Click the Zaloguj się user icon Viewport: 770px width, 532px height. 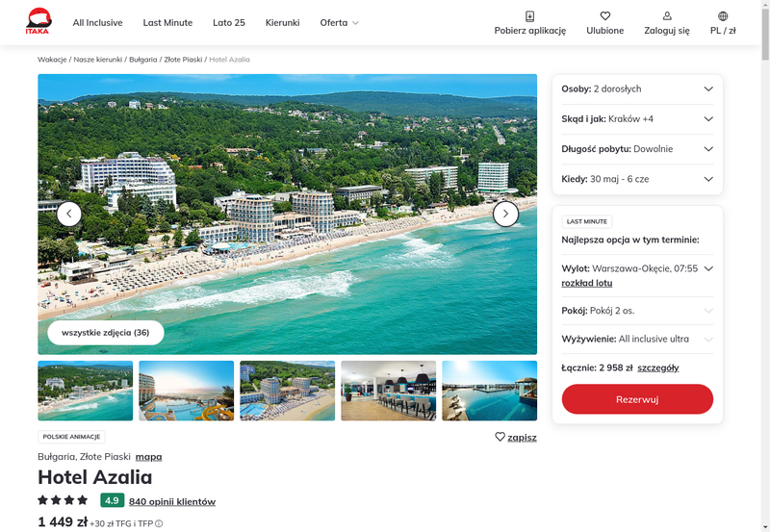point(667,16)
